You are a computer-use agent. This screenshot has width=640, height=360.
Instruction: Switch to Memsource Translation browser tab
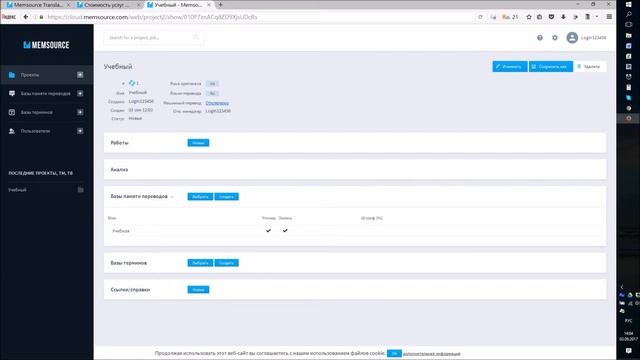[37, 5]
